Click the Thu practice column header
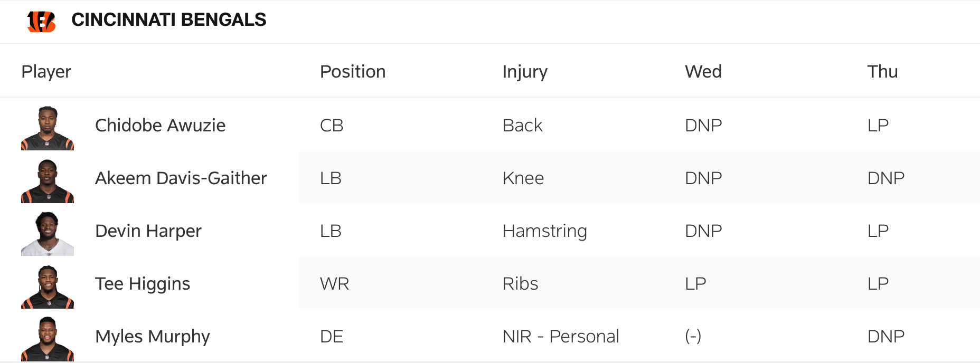 pyautogui.click(x=882, y=72)
